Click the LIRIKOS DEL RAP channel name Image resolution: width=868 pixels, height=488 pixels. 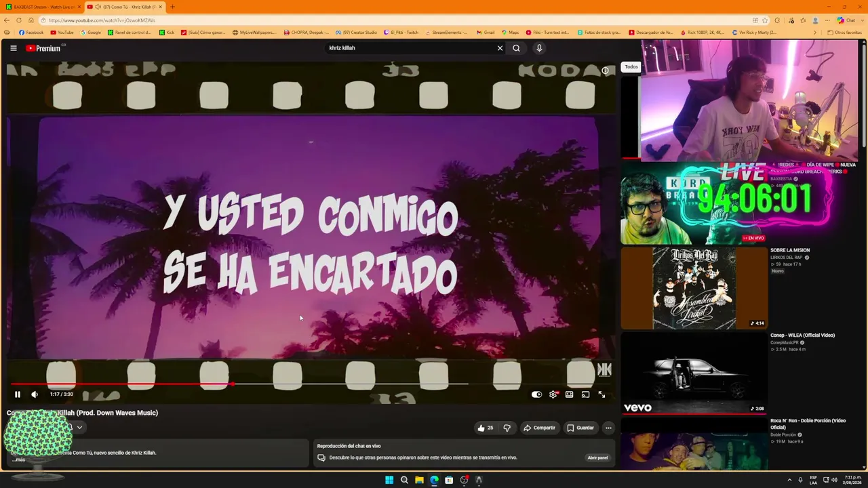tap(786, 258)
